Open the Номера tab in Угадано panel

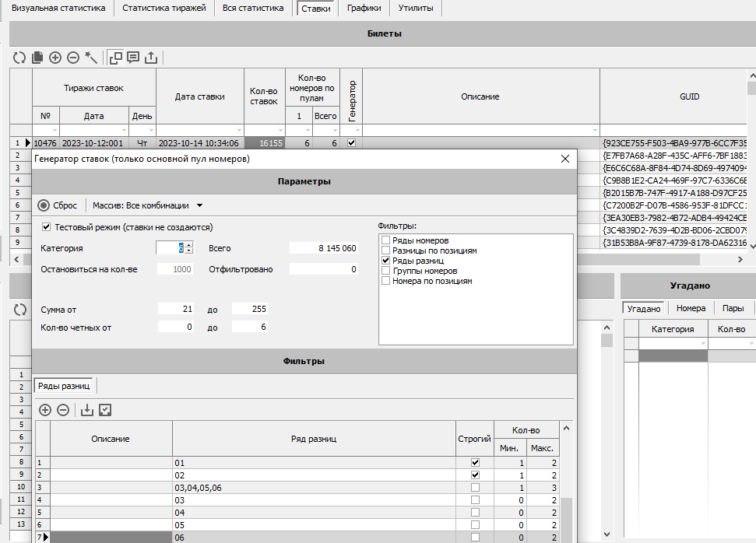[691, 308]
